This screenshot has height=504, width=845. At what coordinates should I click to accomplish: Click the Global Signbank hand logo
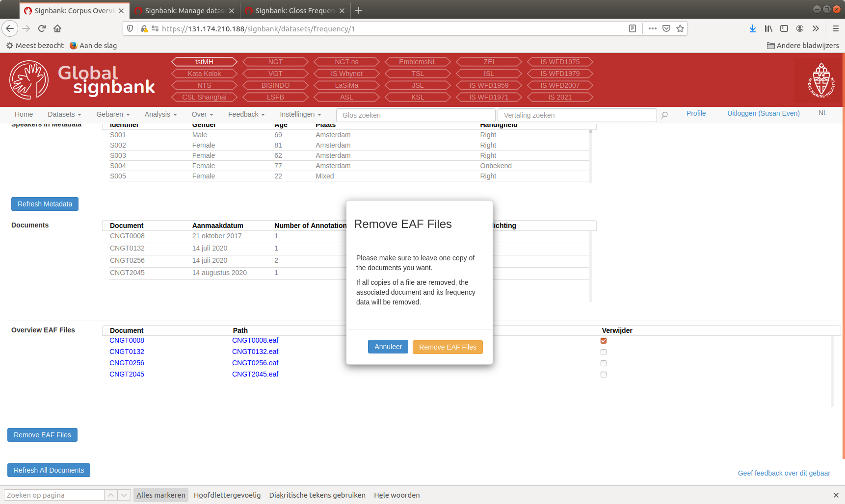pyautogui.click(x=28, y=79)
